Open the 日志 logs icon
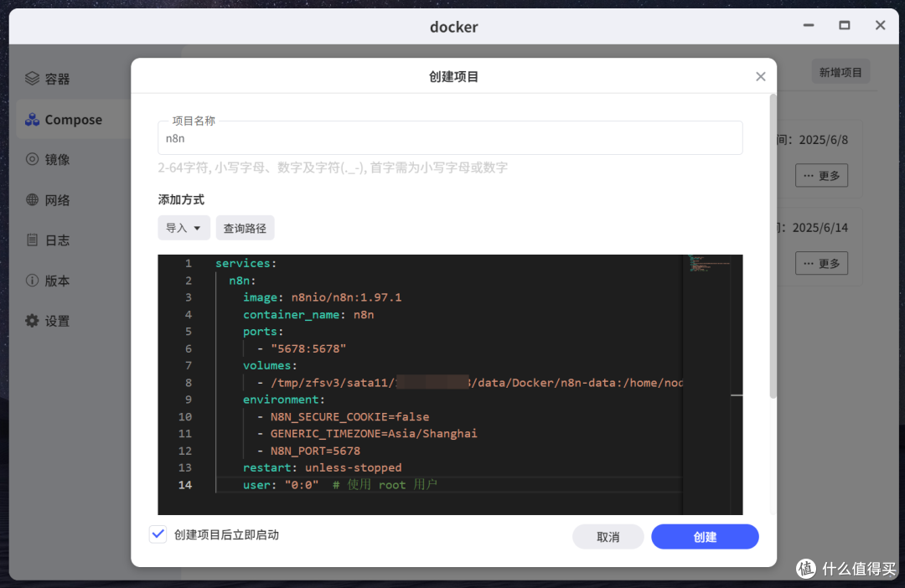 [33, 240]
